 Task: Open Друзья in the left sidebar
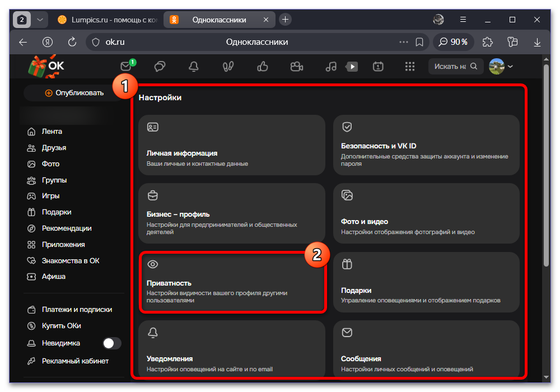pyautogui.click(x=54, y=148)
